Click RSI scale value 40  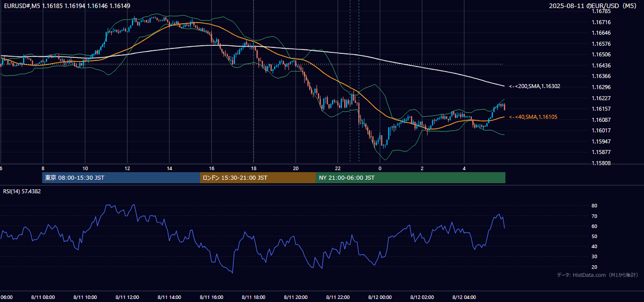pyautogui.click(x=595, y=246)
